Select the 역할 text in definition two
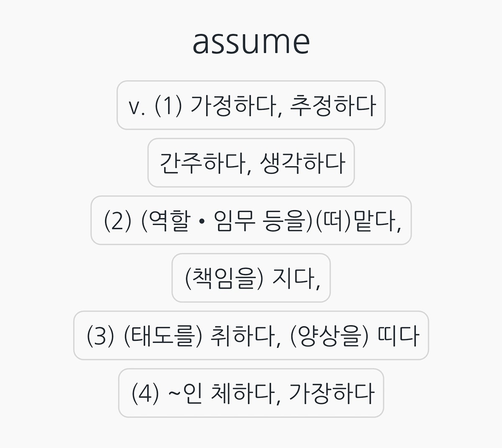The height and width of the screenshot is (448, 502). [x=167, y=220]
